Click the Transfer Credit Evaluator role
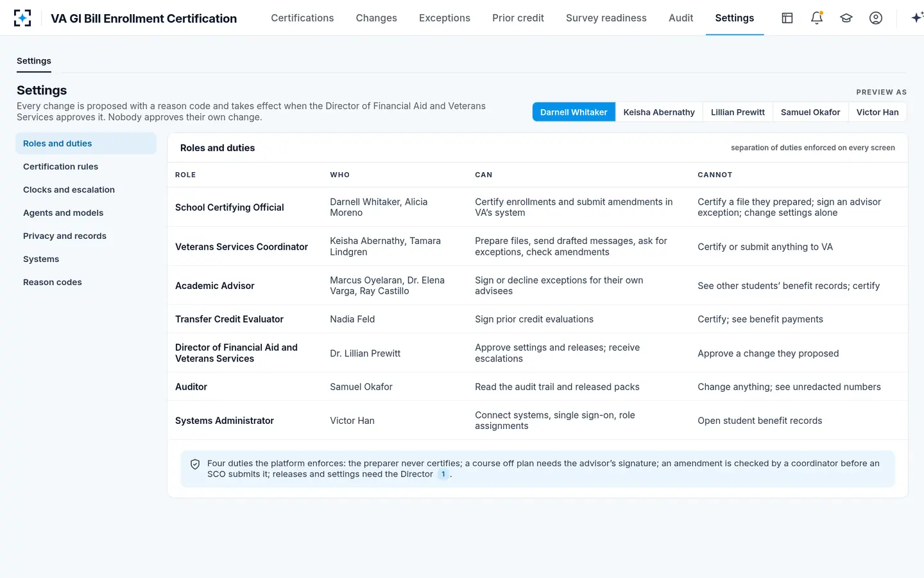Image resolution: width=924 pixels, height=578 pixels. pyautogui.click(x=229, y=319)
